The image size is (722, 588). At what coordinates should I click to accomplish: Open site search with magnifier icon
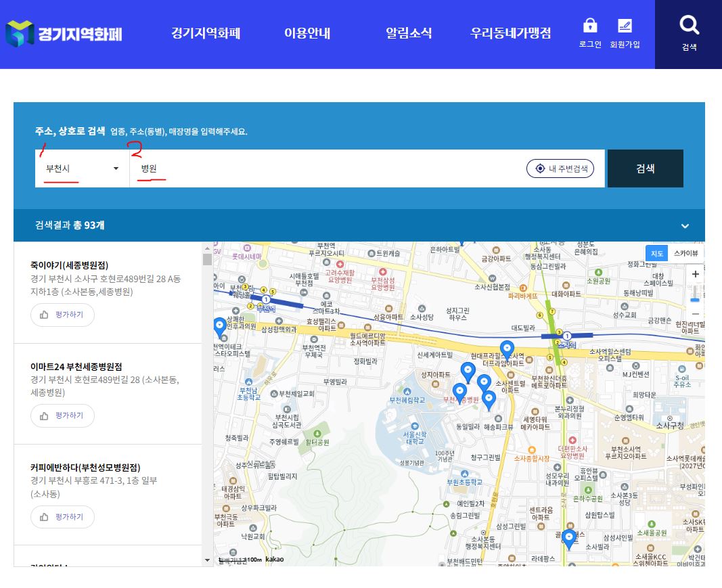point(687,26)
